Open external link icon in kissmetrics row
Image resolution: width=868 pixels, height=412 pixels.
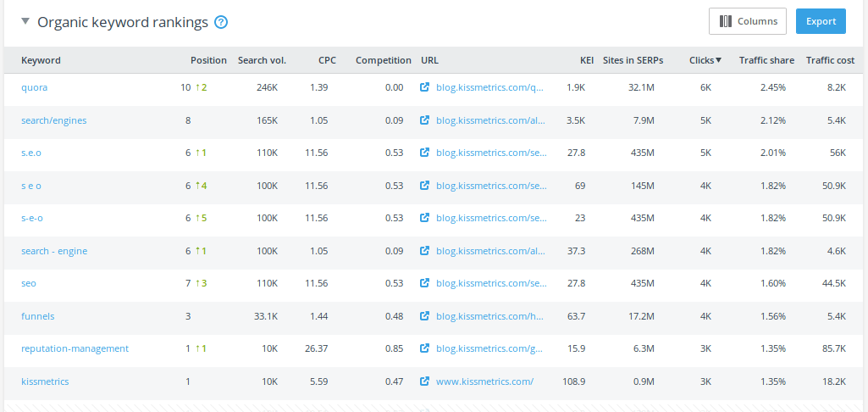(425, 381)
